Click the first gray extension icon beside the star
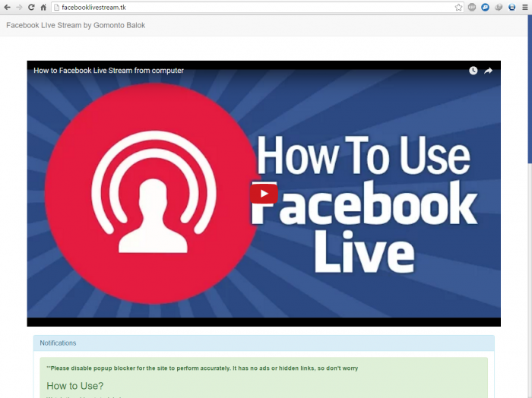The height and width of the screenshot is (398, 532). pos(472,7)
